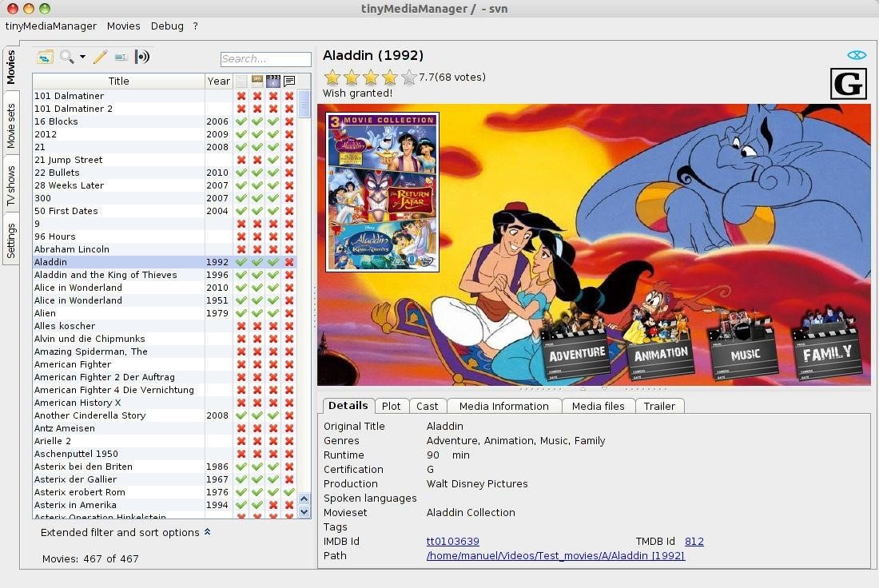
Task: Click NFO green check for Alien
Action: click(x=241, y=313)
